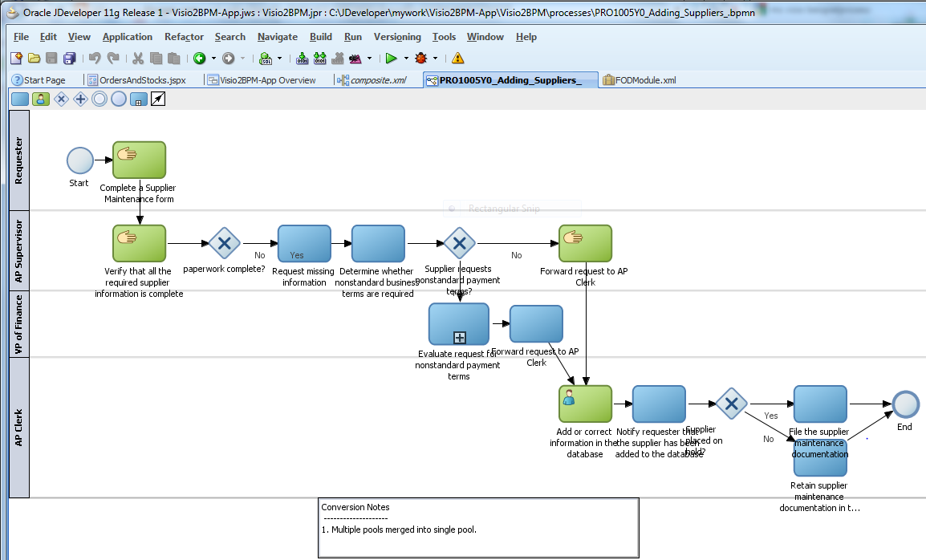The height and width of the screenshot is (560, 926).
Task: Select the Subprocess palette icon
Action: 139,99
